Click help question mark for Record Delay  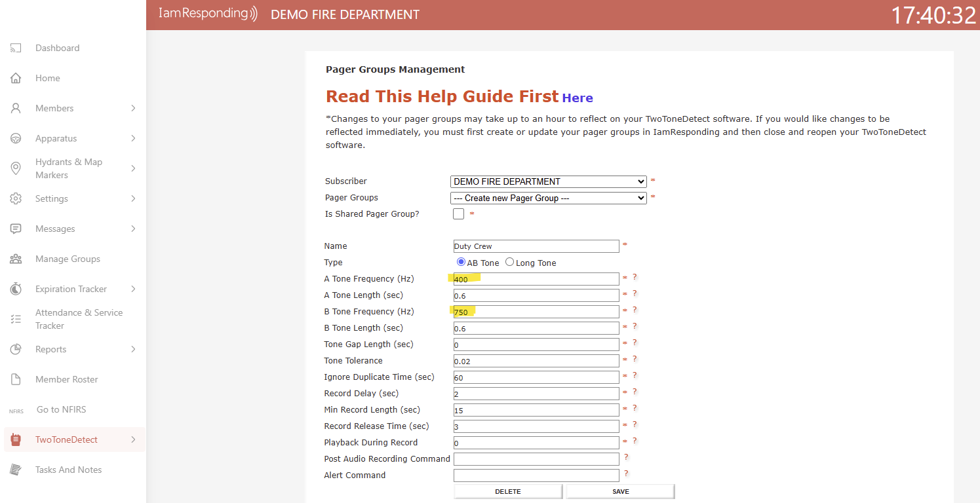(635, 392)
